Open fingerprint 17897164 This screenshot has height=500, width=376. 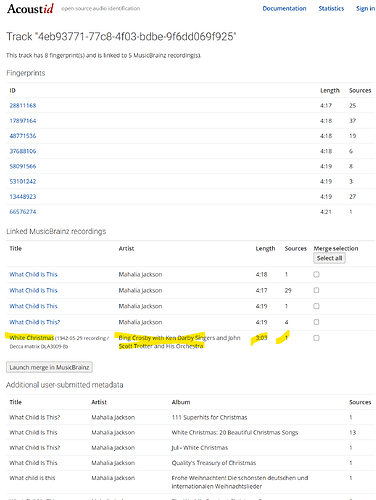pos(23,121)
